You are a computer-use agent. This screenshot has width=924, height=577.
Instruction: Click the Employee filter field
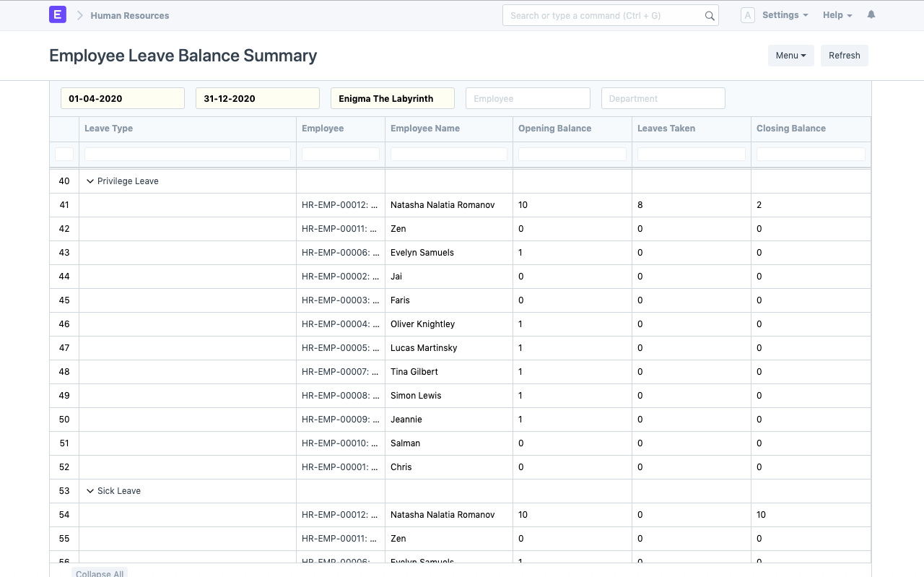point(528,98)
